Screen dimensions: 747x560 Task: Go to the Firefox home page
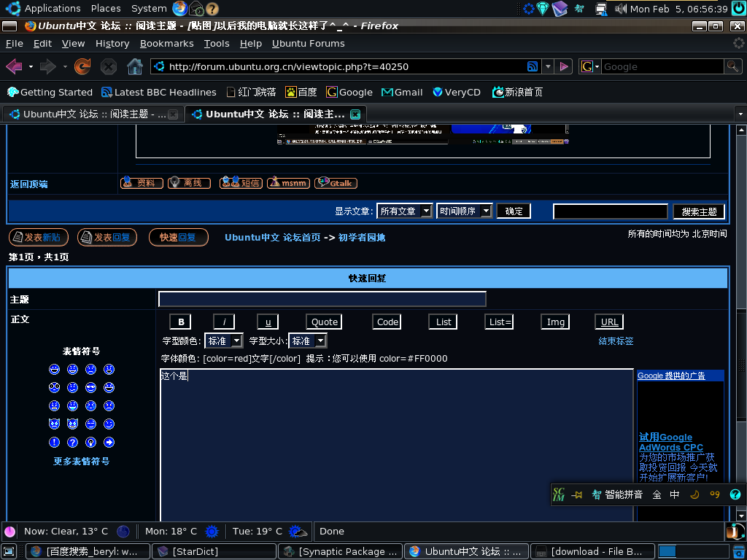pyautogui.click(x=135, y=66)
